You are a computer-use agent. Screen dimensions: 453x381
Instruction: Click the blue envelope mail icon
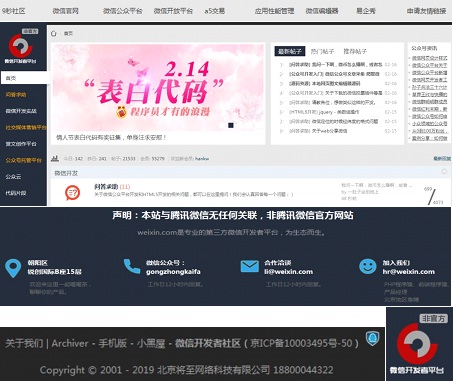pos(250,266)
